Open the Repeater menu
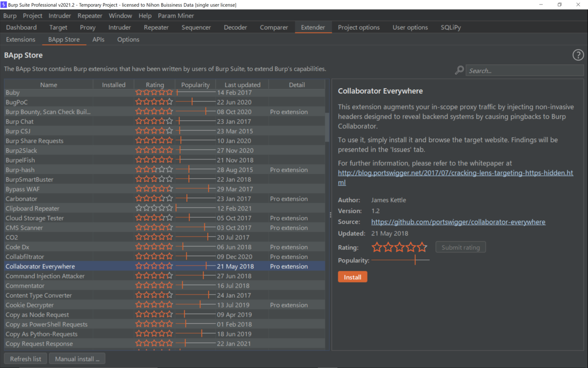The width and height of the screenshot is (588, 368). (x=90, y=16)
